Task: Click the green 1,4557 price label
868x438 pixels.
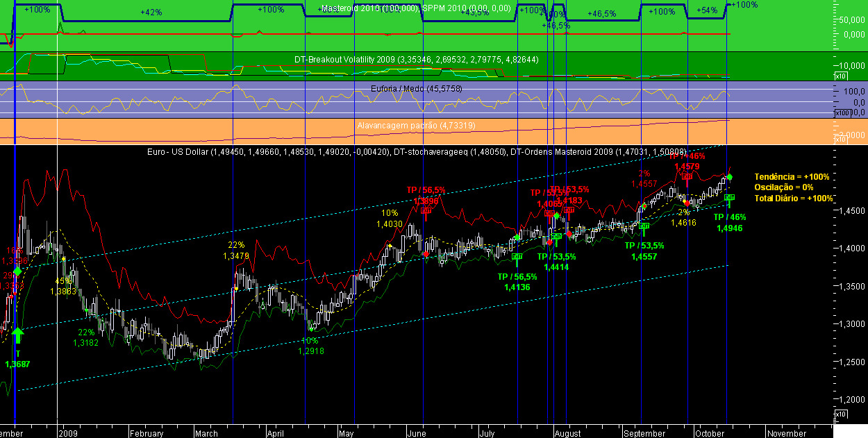Action: 644,256
